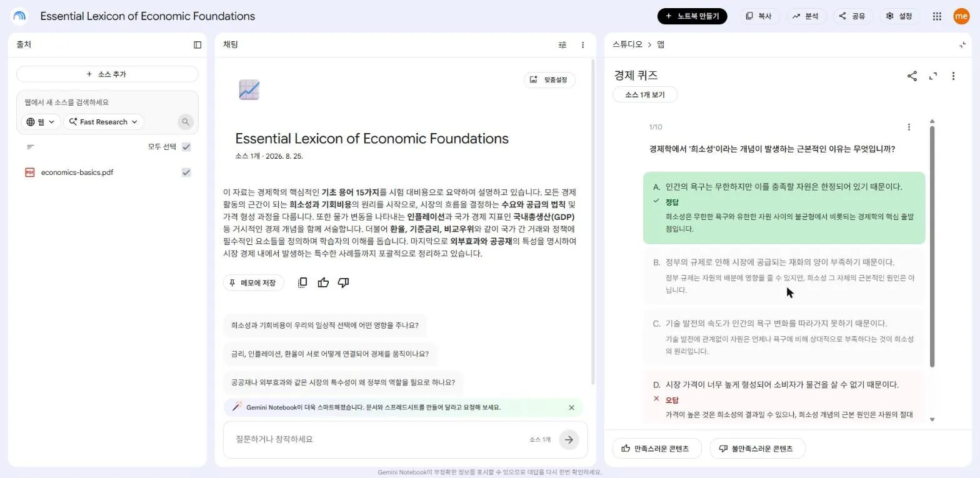Click 소스 1개 보기 button

click(x=645, y=95)
